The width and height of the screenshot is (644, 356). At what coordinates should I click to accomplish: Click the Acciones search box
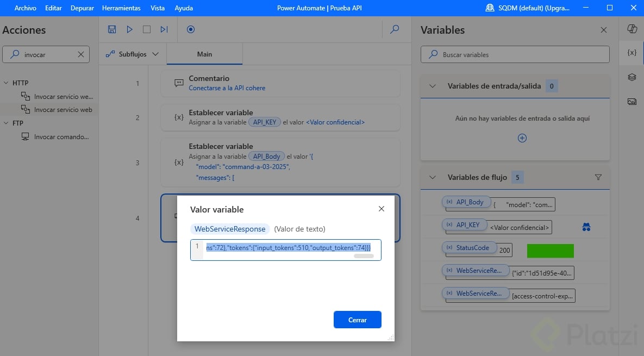[46, 54]
